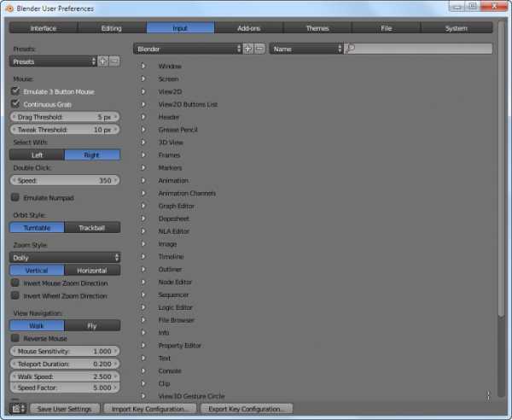Viewport: 512px width, 420px height.
Task: Click Export Key Configuration button
Action: (x=247, y=409)
